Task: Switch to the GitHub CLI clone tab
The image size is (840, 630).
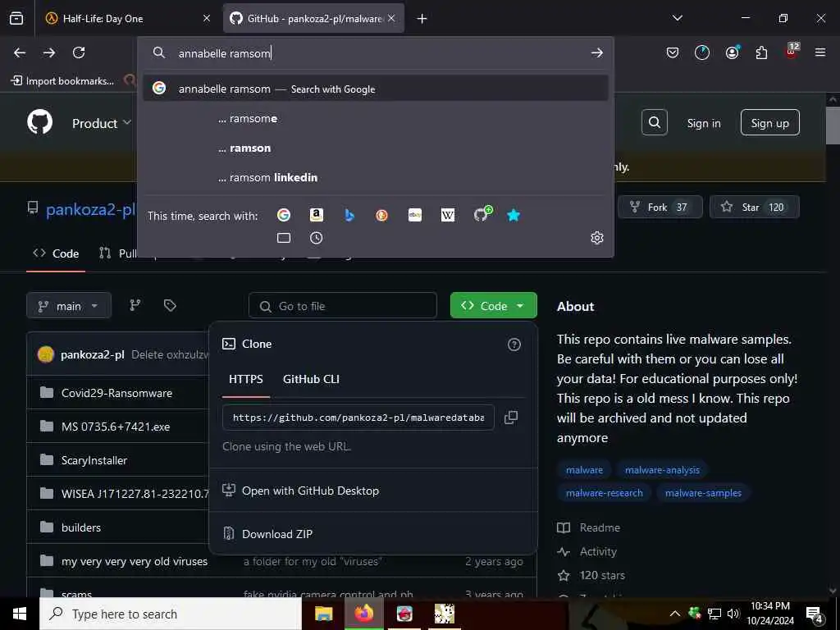Action: pyautogui.click(x=311, y=379)
